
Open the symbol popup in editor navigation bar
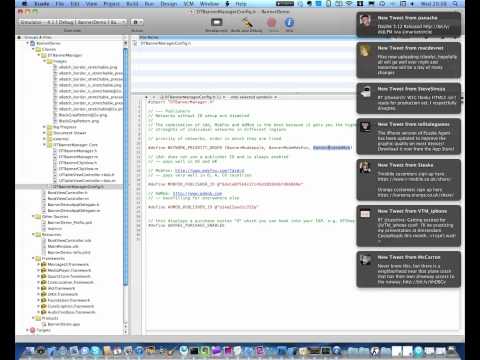tap(254, 97)
